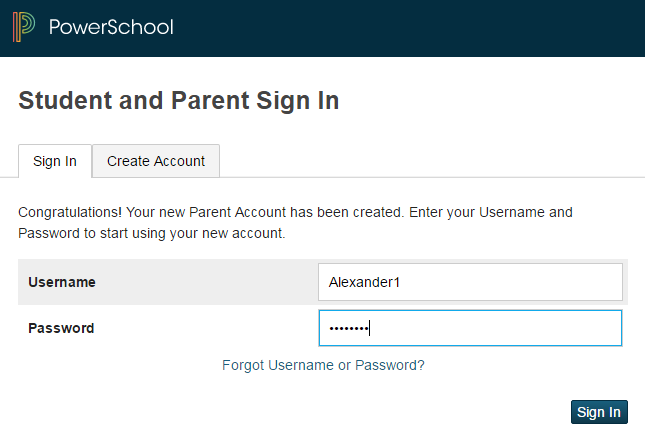Viewport: 645px width, 444px height.
Task: Click the masked password dots
Action: pyautogui.click(x=348, y=328)
